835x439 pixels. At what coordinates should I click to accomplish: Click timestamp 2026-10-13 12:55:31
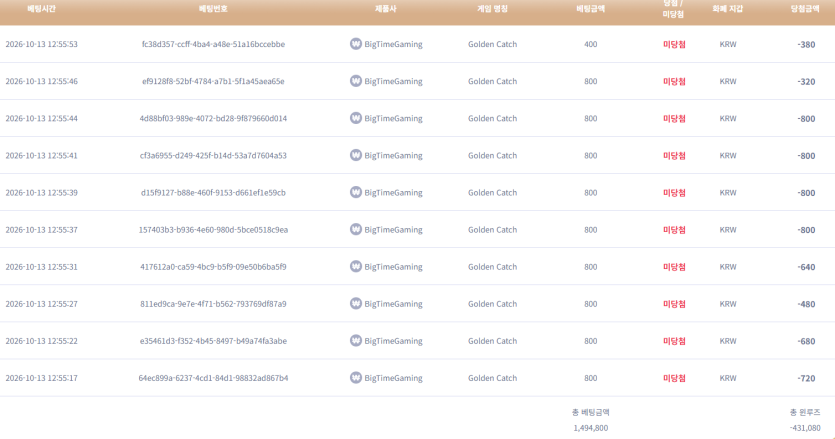[x=42, y=267]
